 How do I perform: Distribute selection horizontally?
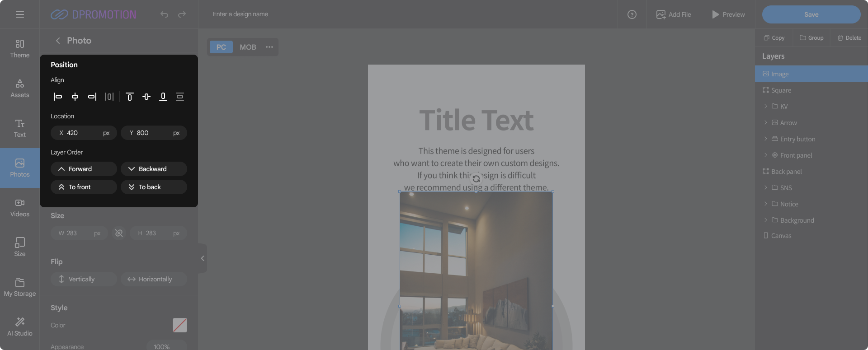tap(109, 97)
